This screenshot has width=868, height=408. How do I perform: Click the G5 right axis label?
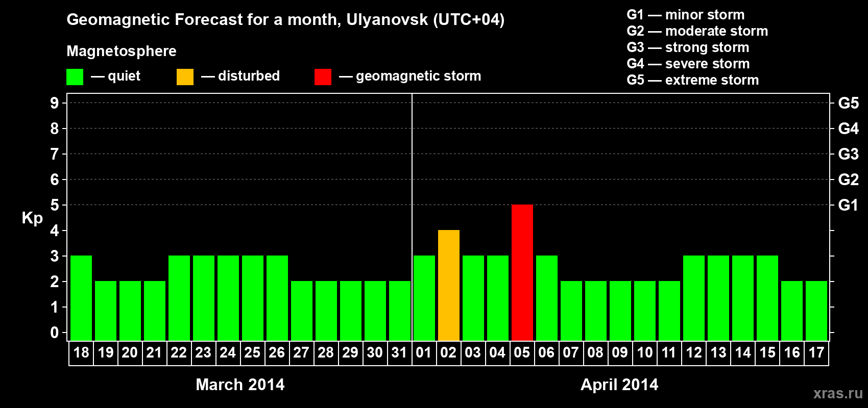coord(848,103)
